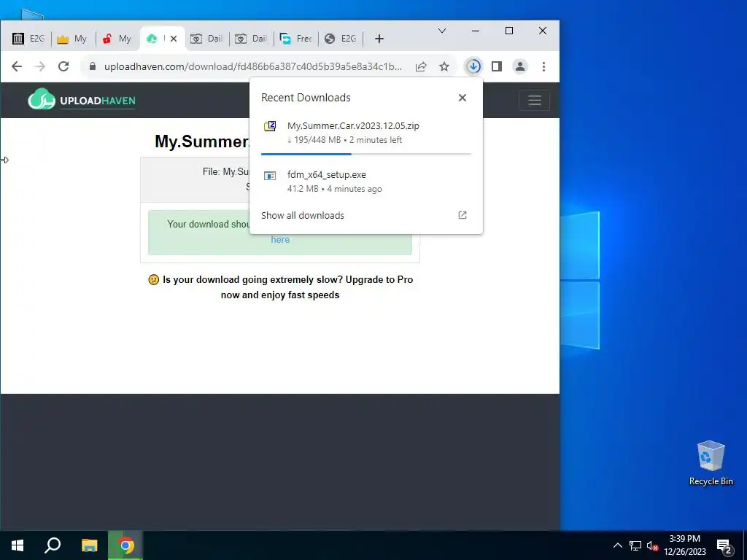Switch to the second Dail tab
Screen dimensions: 747x560
pos(251,39)
